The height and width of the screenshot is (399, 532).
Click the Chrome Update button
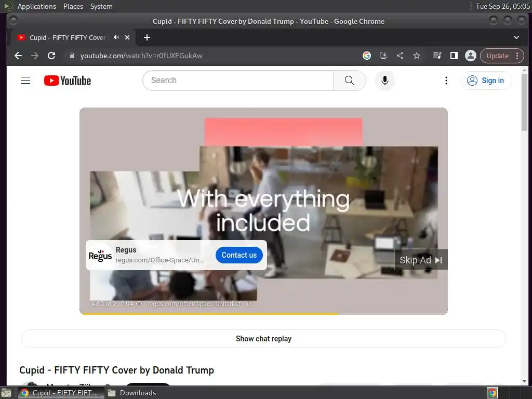tap(497, 56)
